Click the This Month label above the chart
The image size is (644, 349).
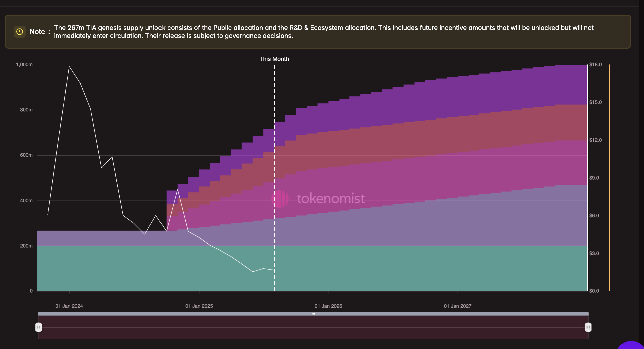pyautogui.click(x=274, y=59)
